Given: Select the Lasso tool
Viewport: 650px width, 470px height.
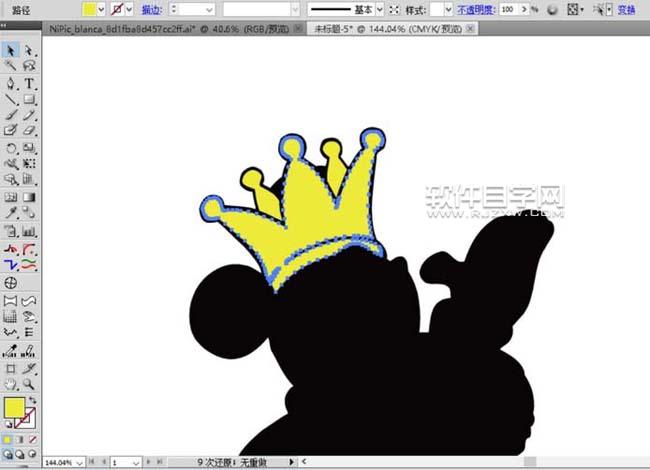Looking at the screenshot, I should tap(29, 65).
